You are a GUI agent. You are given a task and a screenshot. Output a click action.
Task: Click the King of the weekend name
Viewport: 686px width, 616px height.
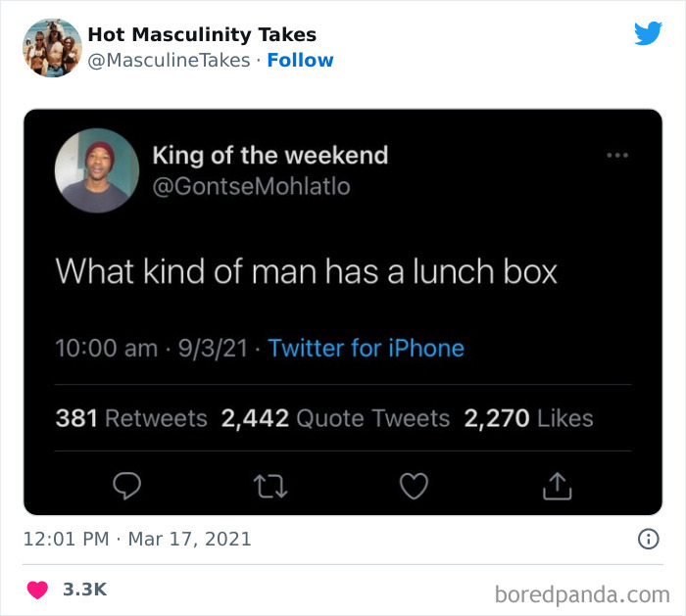(x=270, y=155)
